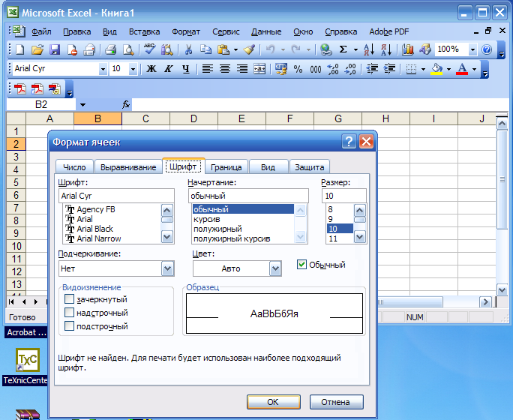
Task: Open file with the folder icon
Action: point(37,49)
